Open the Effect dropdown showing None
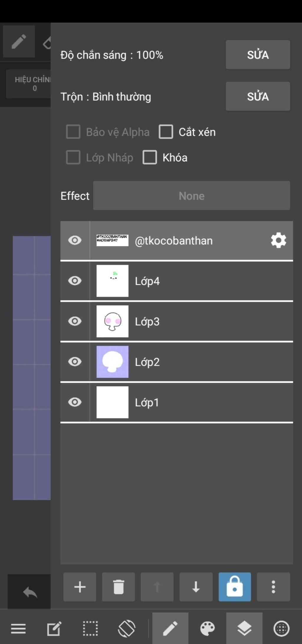The image size is (302, 644). pyautogui.click(x=191, y=196)
